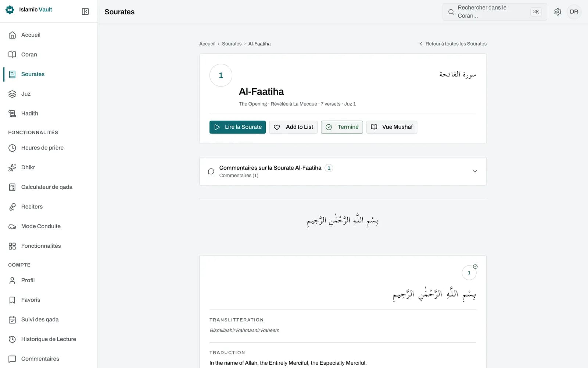
Task: Open settings gear icon
Action: click(x=557, y=12)
